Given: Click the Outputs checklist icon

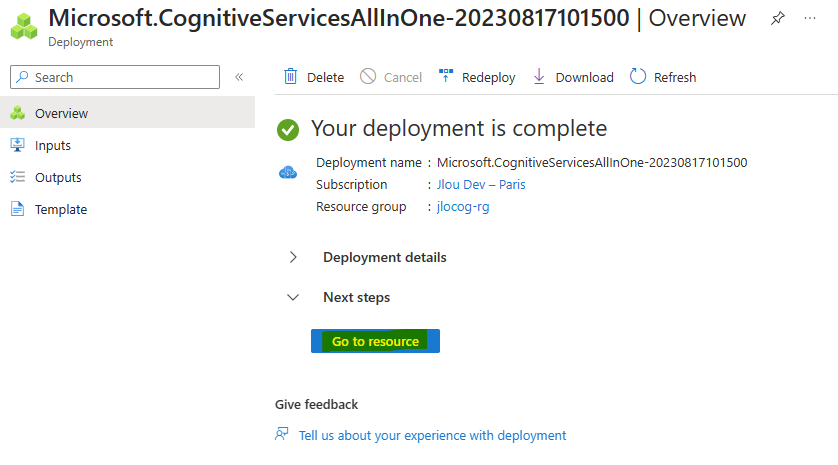Looking at the screenshot, I should pyautogui.click(x=18, y=177).
